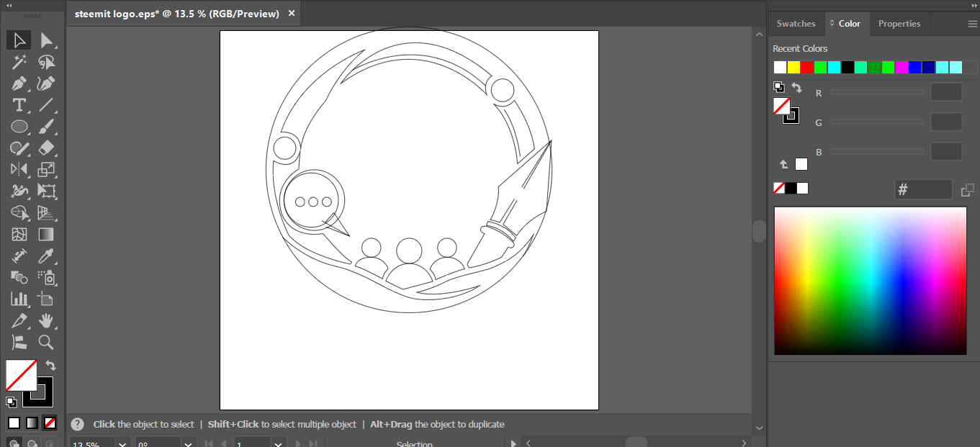The height and width of the screenshot is (447, 980).
Task: Open the Color panel flyout menu
Action: click(972, 24)
